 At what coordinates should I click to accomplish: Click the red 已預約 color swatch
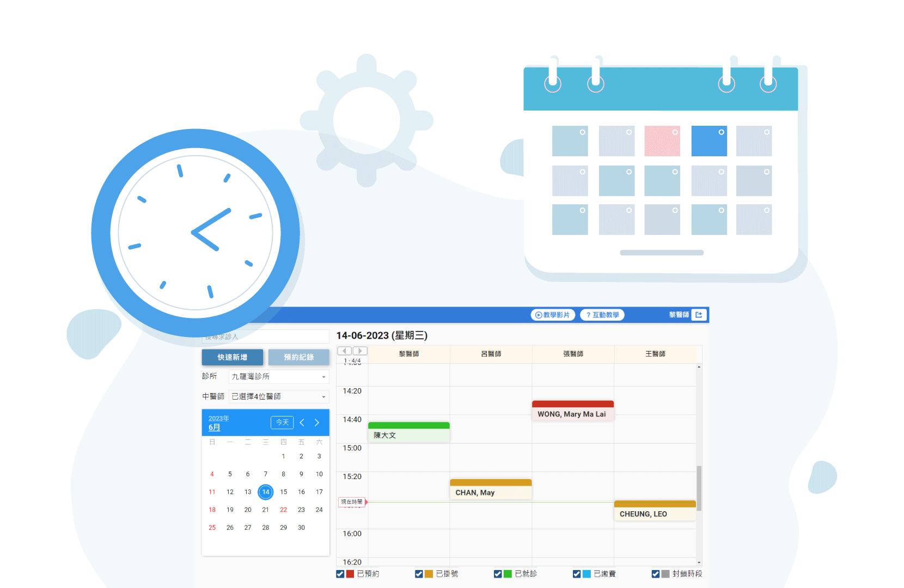(350, 574)
